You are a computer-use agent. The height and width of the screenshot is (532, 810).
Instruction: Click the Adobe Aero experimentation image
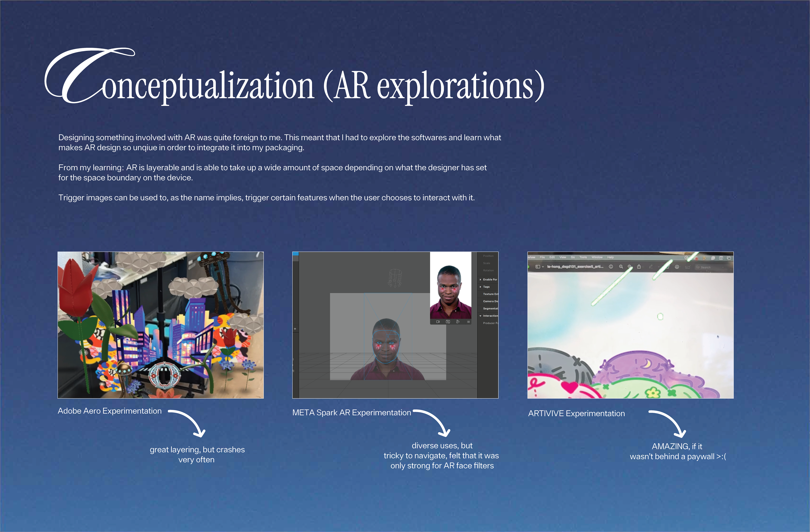coord(161,325)
